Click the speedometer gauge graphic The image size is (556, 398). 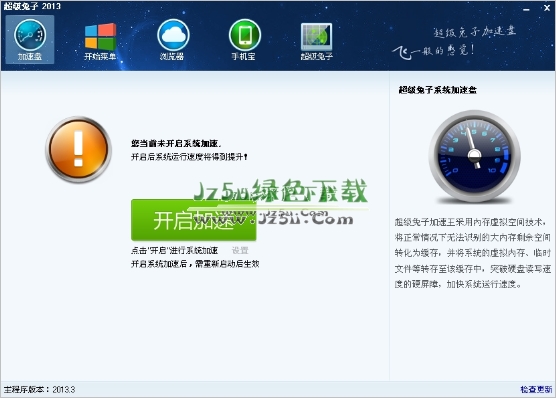pyautogui.click(x=474, y=156)
